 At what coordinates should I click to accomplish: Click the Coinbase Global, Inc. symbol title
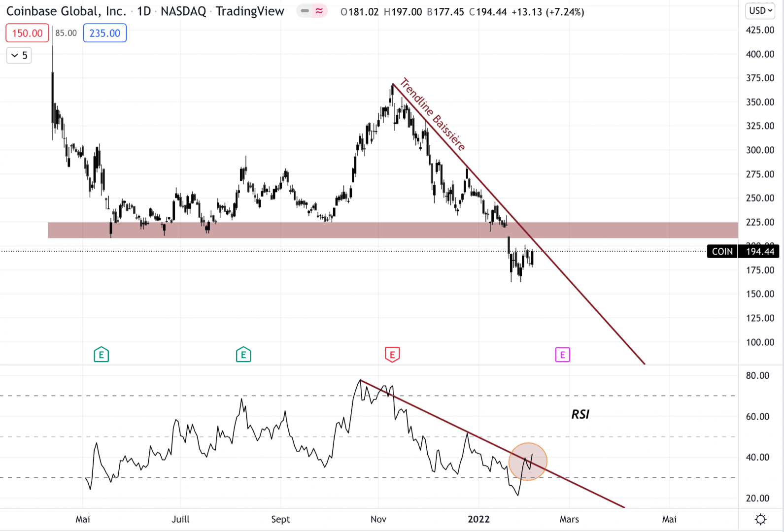click(66, 11)
